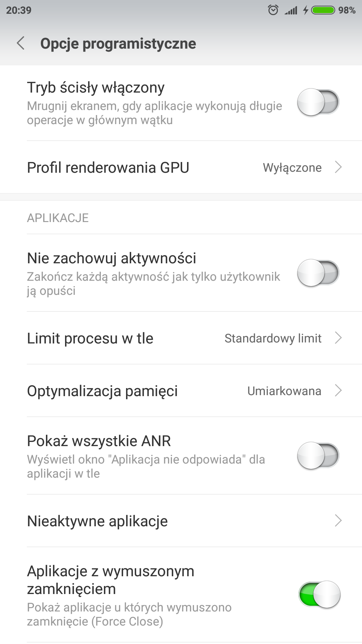
Task: Tap the Opcje programistyczne page title
Action: pos(118,44)
